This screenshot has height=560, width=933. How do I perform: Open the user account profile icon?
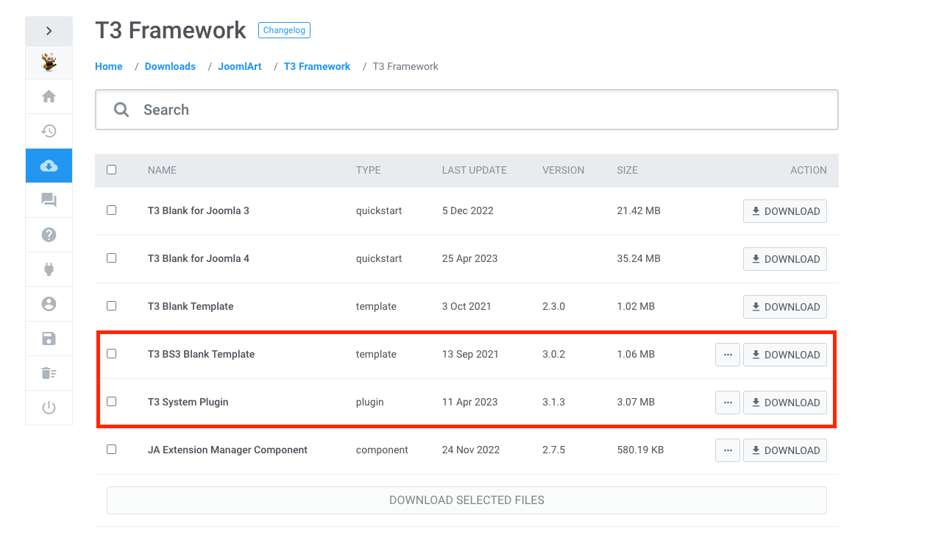49,304
